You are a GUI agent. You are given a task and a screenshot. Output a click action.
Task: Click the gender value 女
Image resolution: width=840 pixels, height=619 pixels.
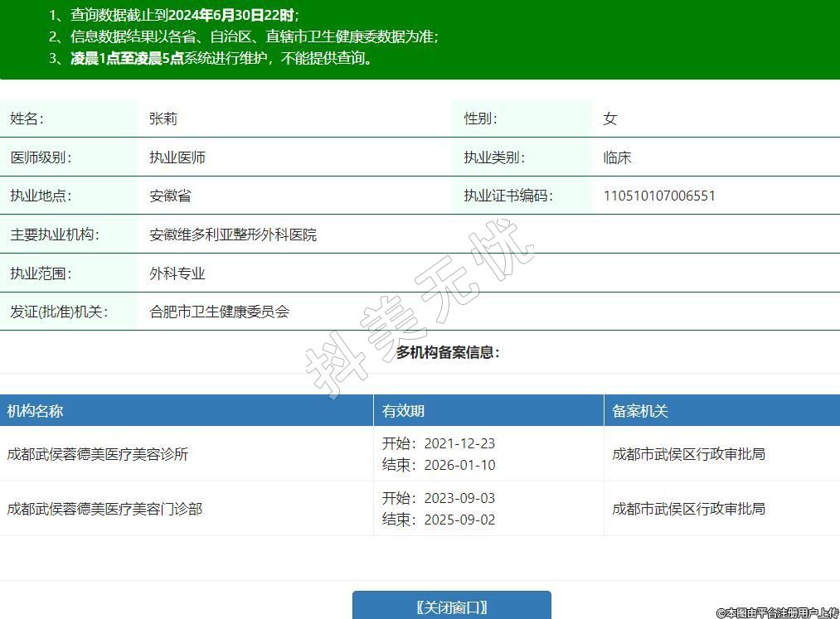coord(610,118)
